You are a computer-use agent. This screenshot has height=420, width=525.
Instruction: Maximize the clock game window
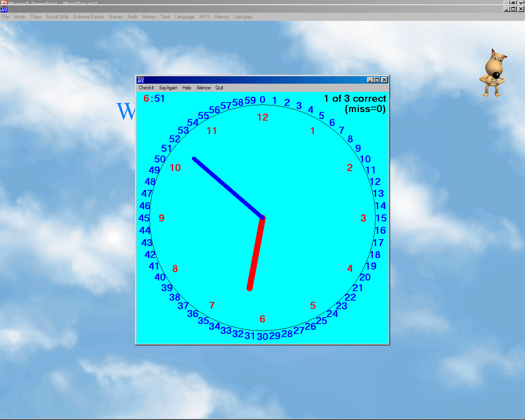coord(377,80)
